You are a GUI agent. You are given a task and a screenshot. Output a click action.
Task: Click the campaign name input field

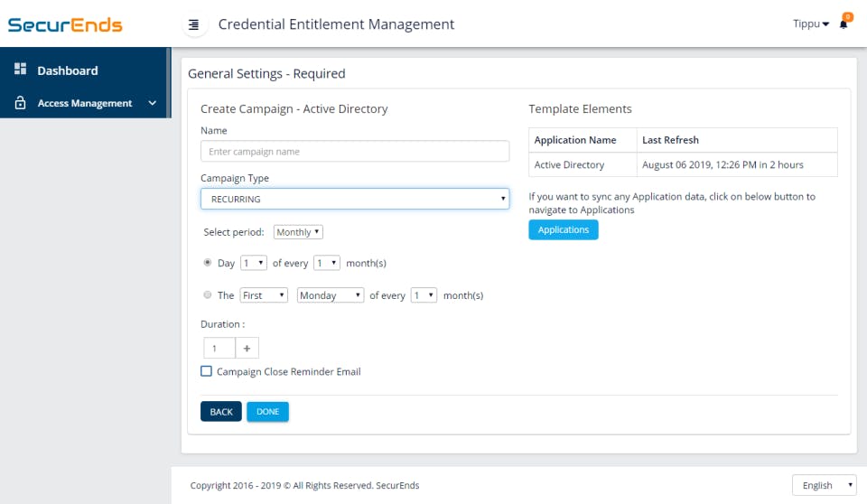(x=355, y=152)
